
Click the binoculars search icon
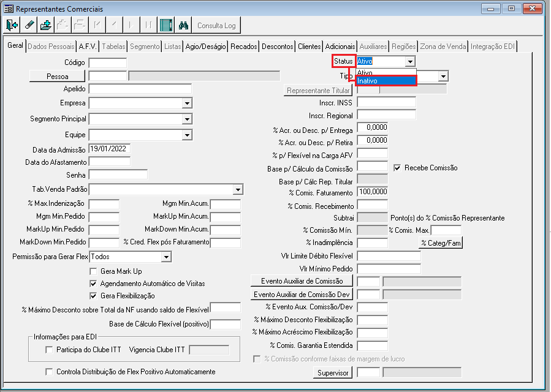pyautogui.click(x=183, y=25)
